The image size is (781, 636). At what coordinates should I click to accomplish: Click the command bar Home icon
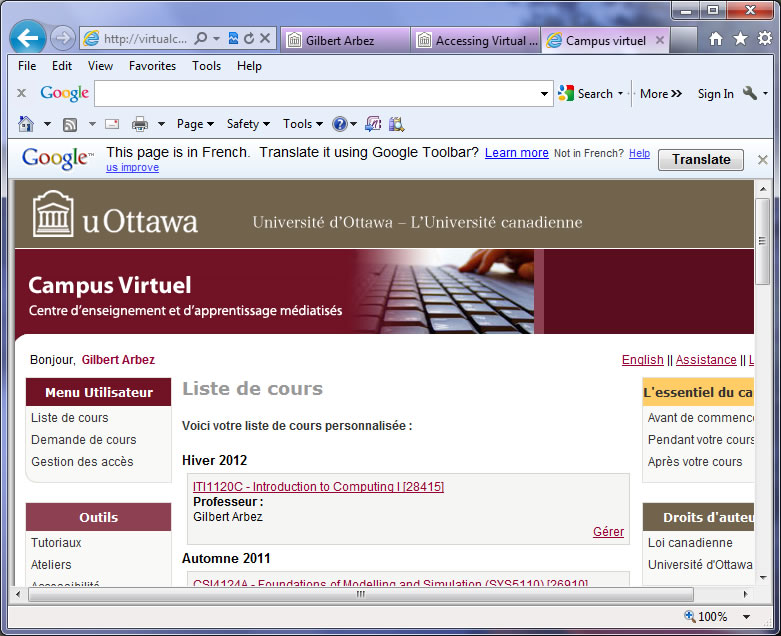[26, 124]
